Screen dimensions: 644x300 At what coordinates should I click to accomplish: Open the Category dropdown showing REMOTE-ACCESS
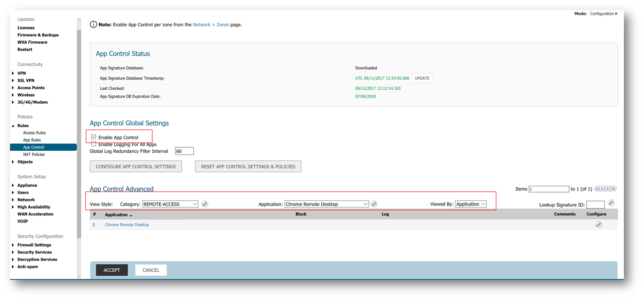[170, 204]
